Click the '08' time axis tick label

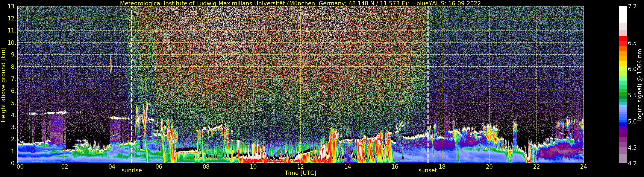[x=206, y=166]
